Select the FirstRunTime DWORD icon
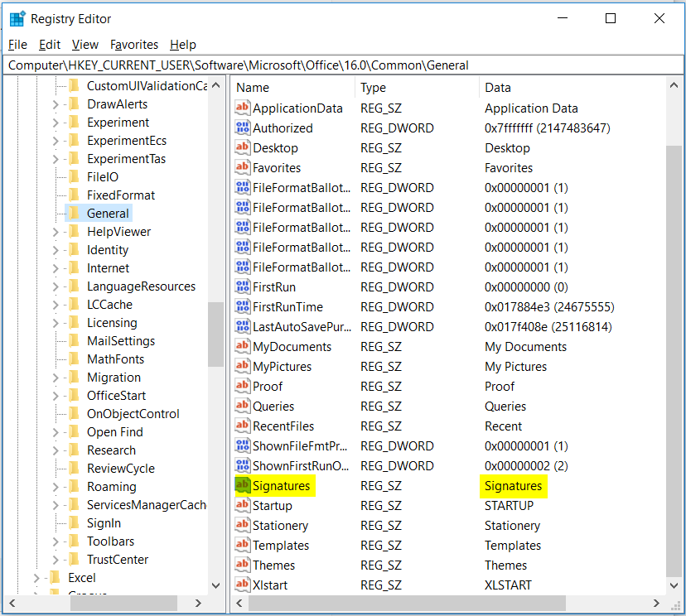The image size is (686, 616). 243,306
